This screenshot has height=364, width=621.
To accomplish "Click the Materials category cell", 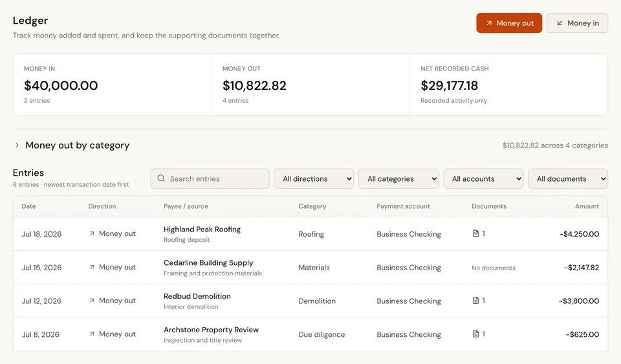I will tap(314, 268).
